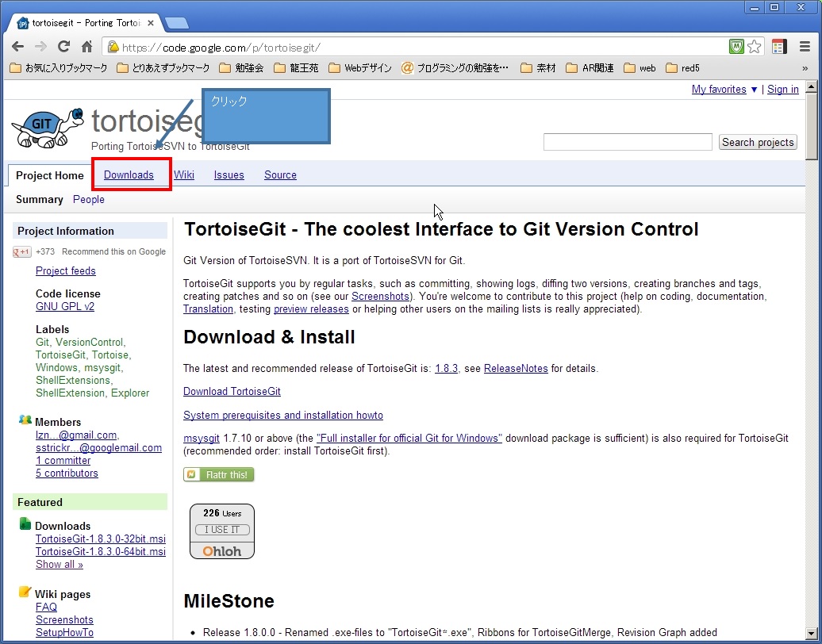Open the green extension icon in address bar
The image size is (822, 644).
736,47
